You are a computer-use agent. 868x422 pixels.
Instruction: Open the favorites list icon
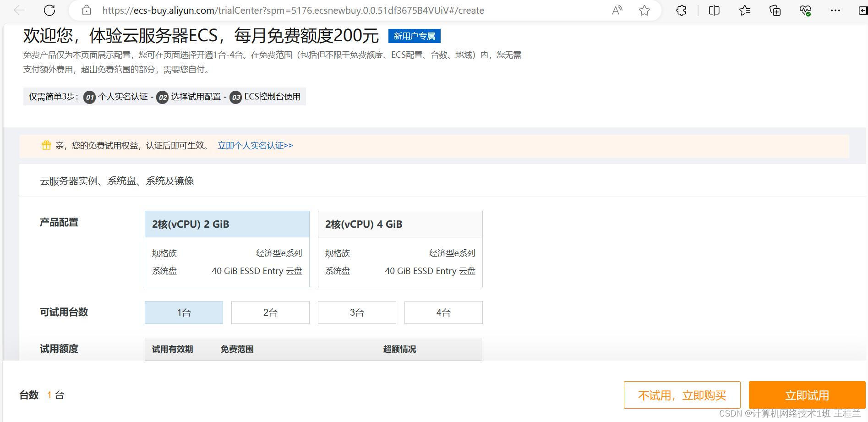tap(745, 10)
